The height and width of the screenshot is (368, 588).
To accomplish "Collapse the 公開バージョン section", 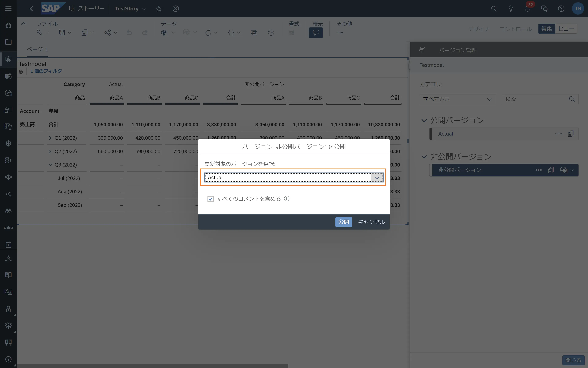I will 424,120.
